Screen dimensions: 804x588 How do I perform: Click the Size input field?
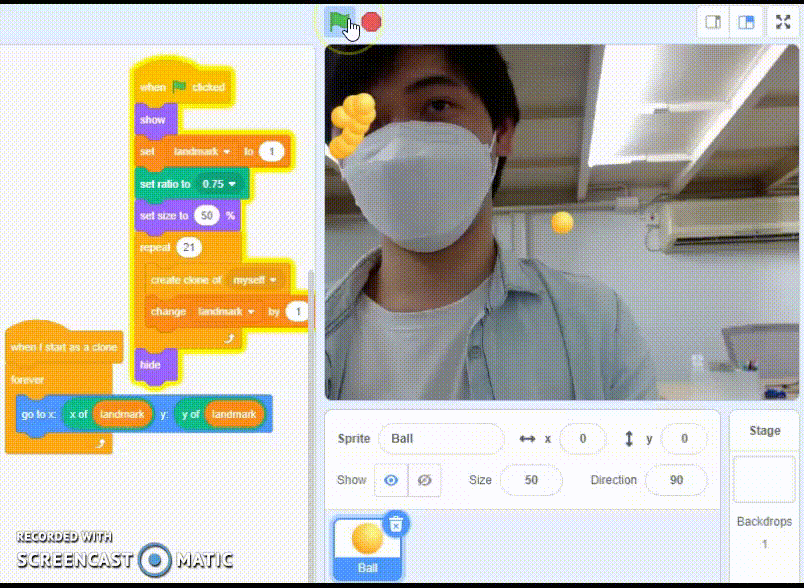pos(530,480)
